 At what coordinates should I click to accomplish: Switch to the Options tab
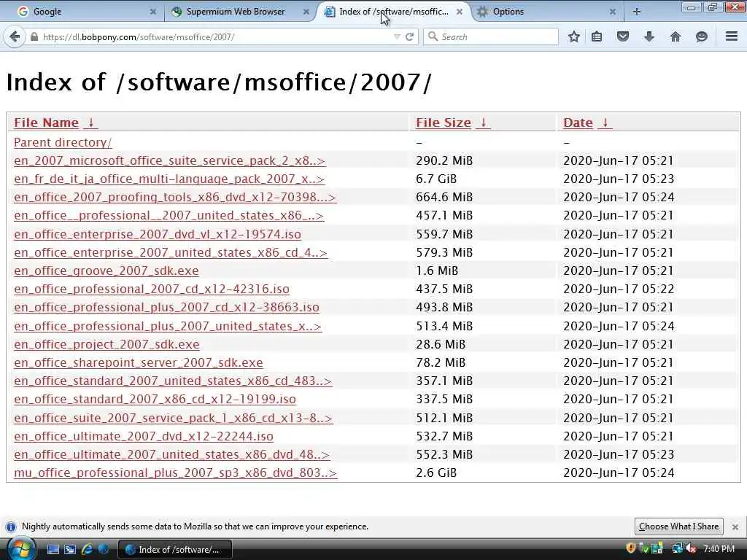(x=548, y=12)
